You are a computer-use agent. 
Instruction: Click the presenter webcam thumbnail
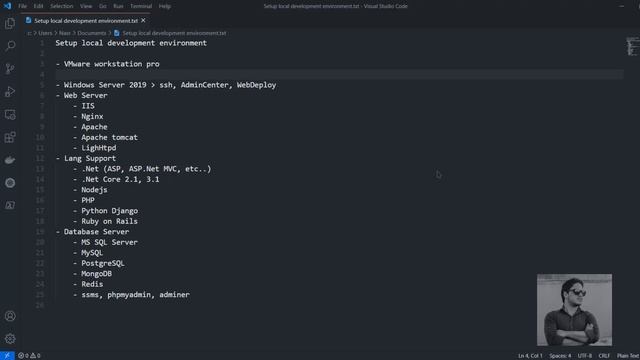coord(574,310)
